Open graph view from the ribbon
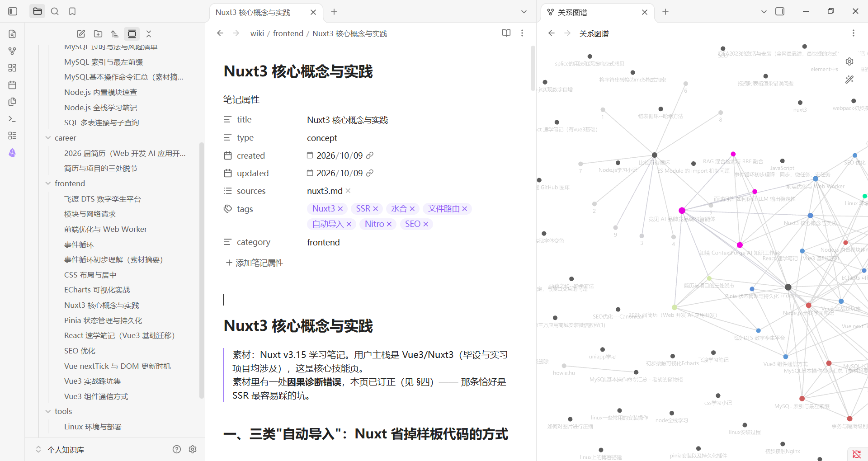 12,51
